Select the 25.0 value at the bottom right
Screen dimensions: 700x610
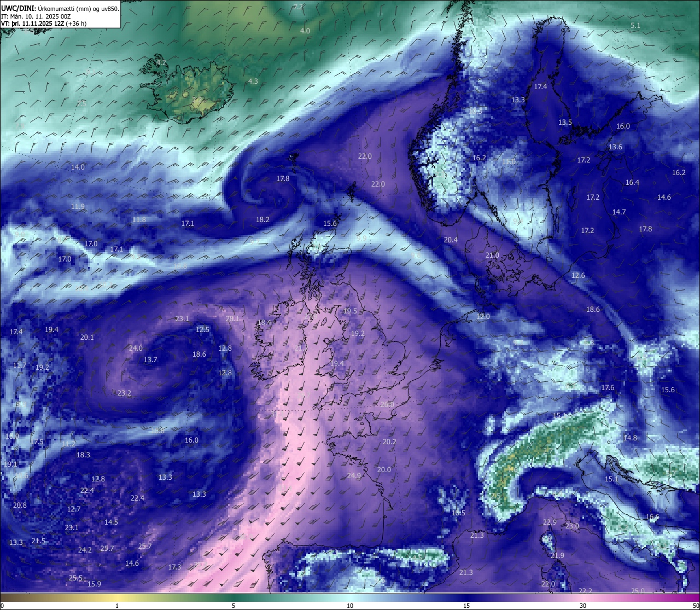638,591
